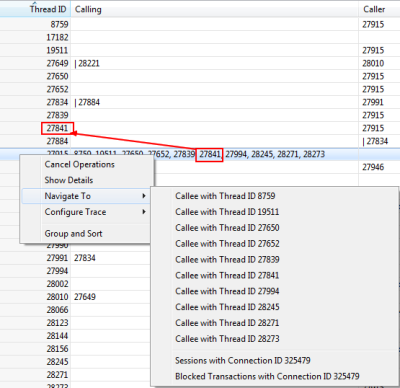This screenshot has width=400, height=388.
Task: Click Calling value | 28221
Action: 87,63
